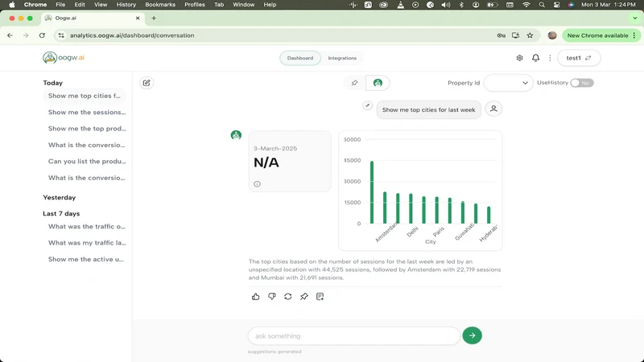644x362 pixels.
Task: Open the History menu in menu bar
Action: 126,5
